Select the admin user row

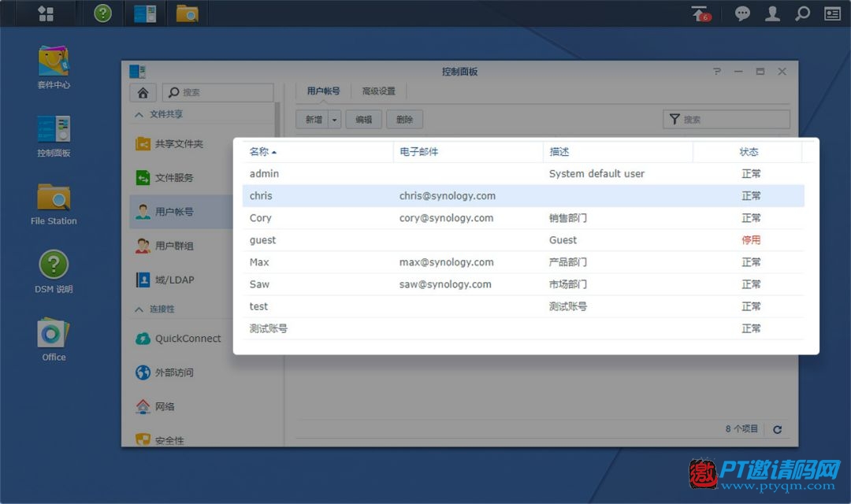click(523, 173)
